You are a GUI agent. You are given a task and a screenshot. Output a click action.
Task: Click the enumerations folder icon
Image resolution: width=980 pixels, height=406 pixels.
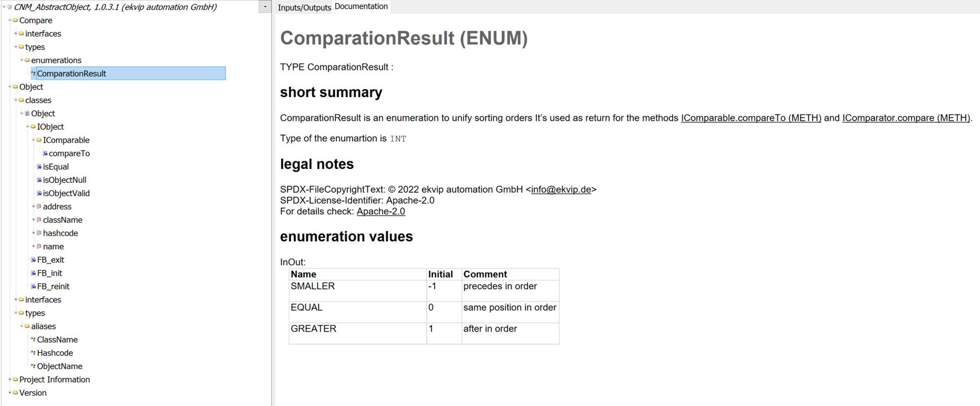pyautogui.click(x=27, y=60)
